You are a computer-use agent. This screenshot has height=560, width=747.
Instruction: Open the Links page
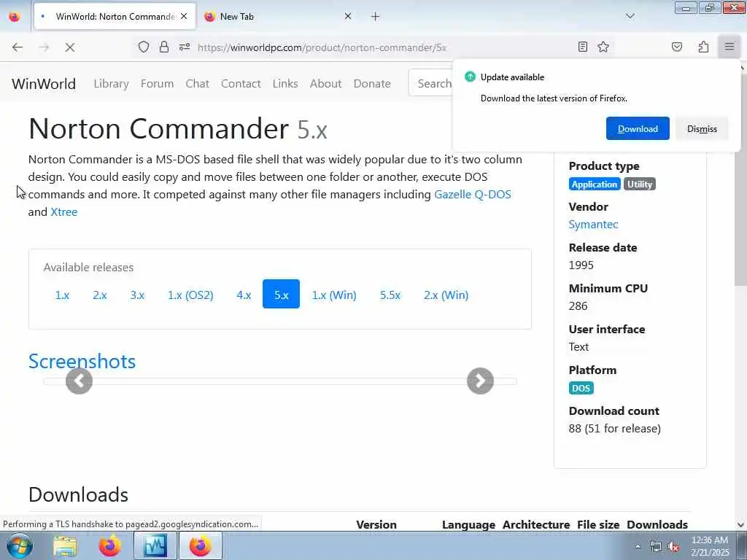click(285, 83)
